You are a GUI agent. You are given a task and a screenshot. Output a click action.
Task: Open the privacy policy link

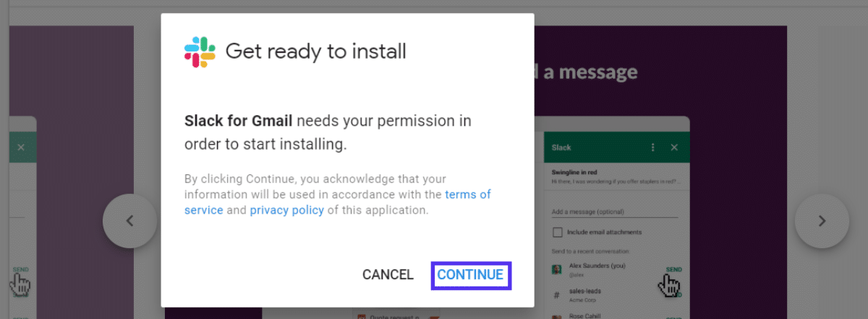[287, 210]
